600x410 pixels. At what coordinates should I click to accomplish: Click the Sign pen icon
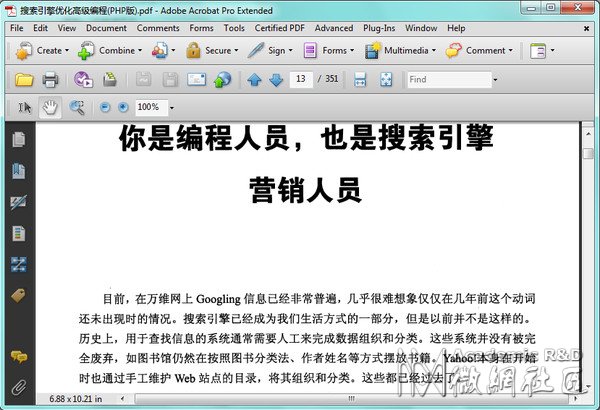(256, 51)
